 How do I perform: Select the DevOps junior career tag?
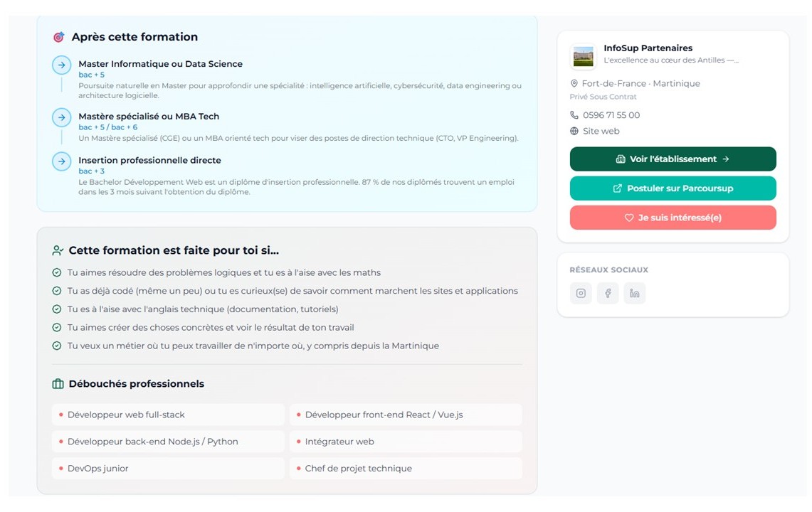(x=167, y=469)
